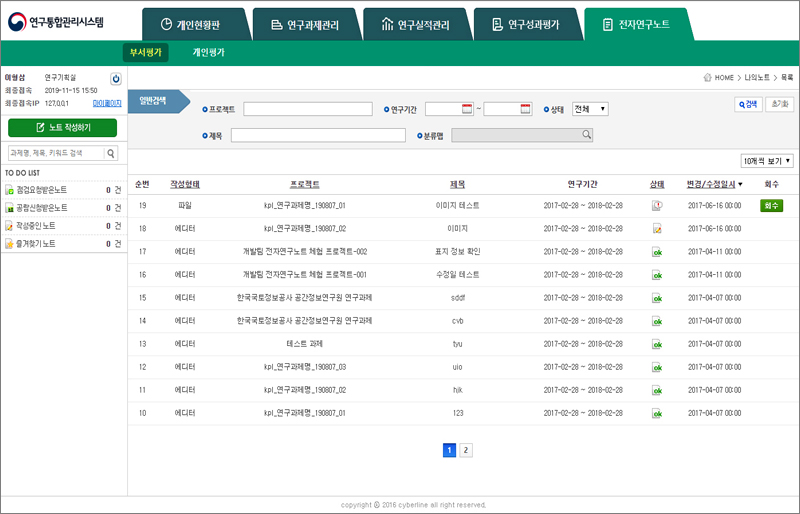Click the OK status icon for row 17

[x=657, y=251]
